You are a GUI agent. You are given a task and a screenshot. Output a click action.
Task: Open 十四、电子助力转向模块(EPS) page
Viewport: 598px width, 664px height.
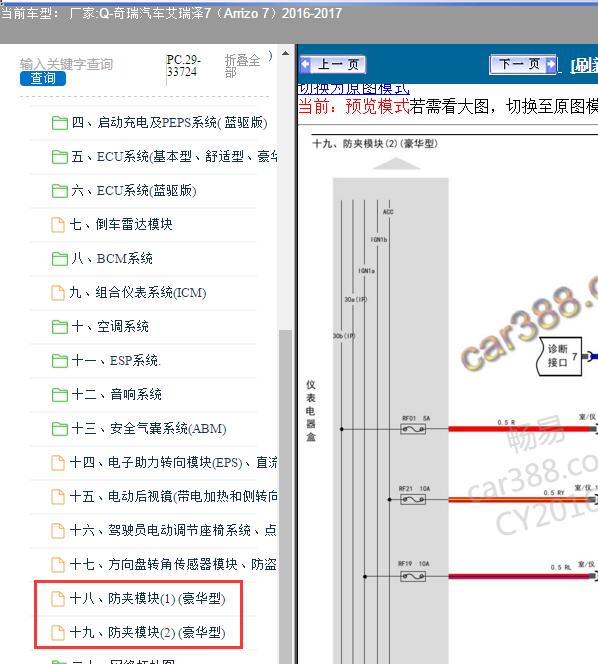[x=173, y=462]
